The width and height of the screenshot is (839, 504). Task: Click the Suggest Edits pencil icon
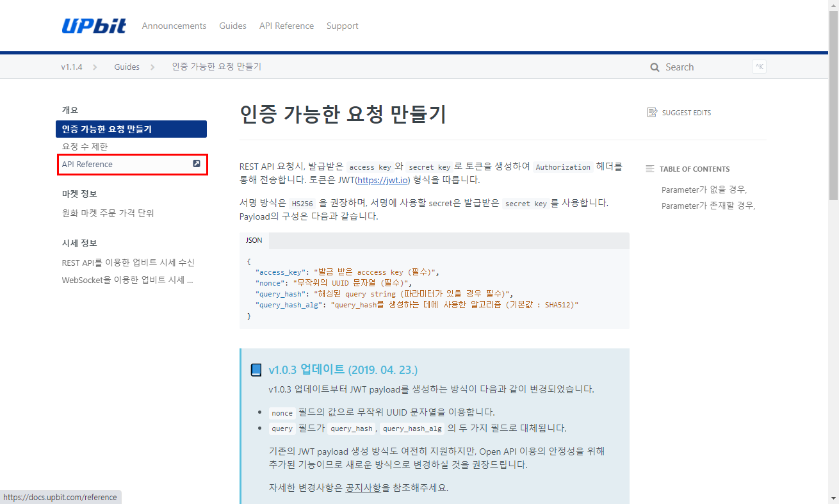652,113
